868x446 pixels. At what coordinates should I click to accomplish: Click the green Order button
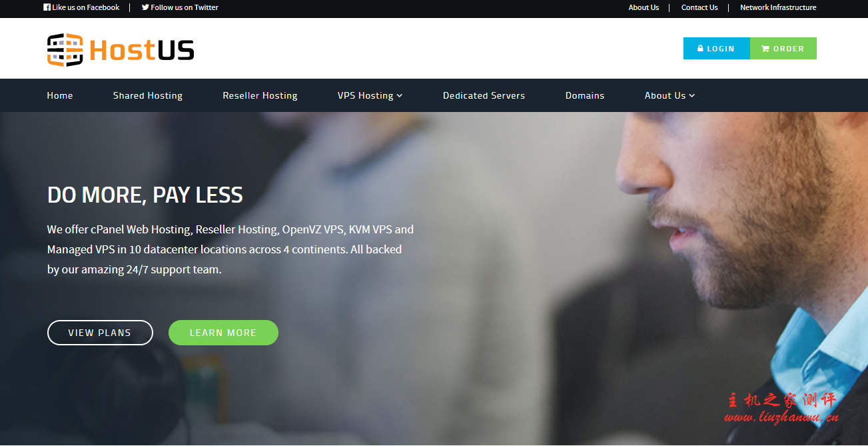pos(783,48)
